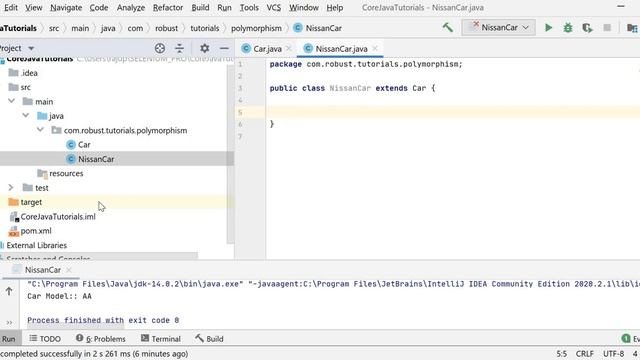Open the Help menu

(x=335, y=8)
